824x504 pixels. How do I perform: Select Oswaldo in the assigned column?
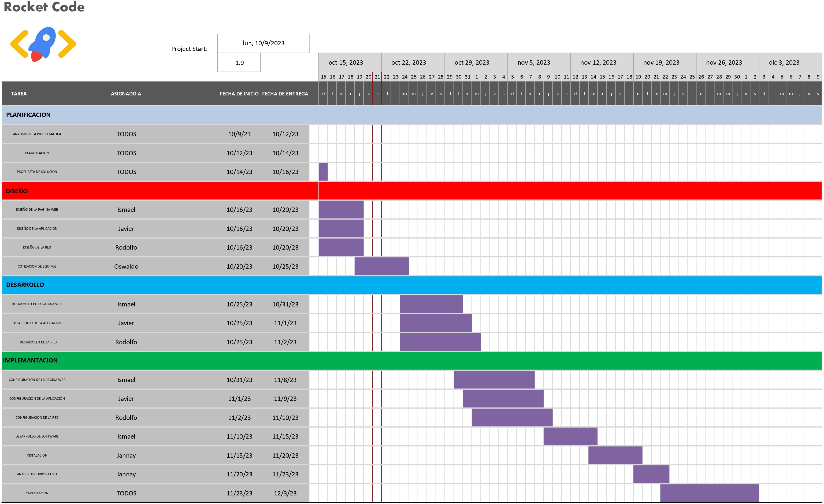pyautogui.click(x=126, y=266)
